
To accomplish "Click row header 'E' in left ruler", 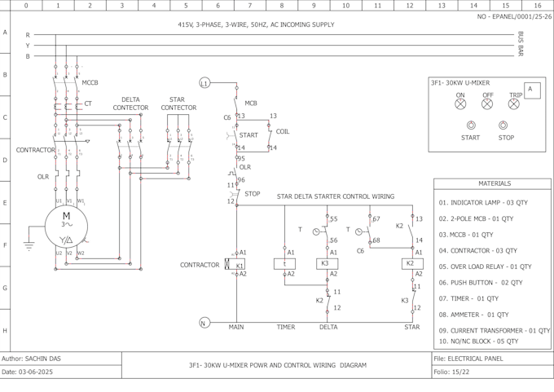I will point(5,203).
